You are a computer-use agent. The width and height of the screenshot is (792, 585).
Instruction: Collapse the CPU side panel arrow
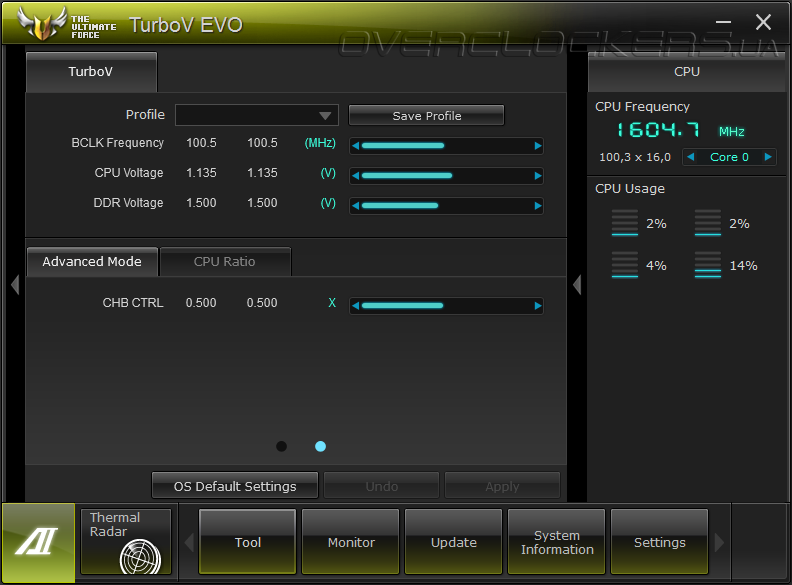click(x=577, y=284)
